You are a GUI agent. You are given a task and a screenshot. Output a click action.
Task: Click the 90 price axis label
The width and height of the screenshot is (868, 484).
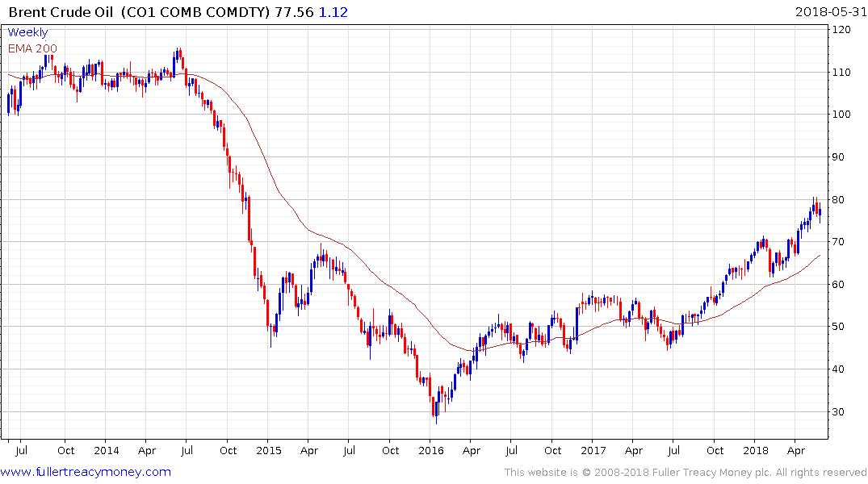(838, 157)
